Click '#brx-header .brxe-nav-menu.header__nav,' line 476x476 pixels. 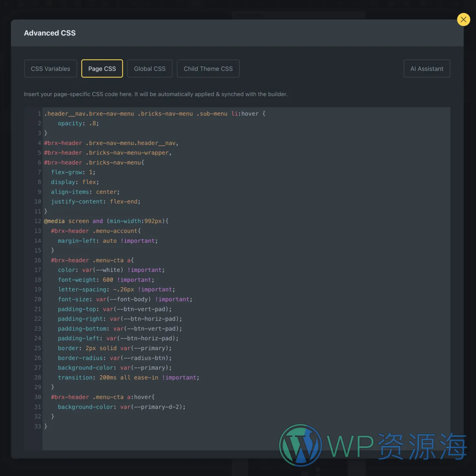point(111,143)
